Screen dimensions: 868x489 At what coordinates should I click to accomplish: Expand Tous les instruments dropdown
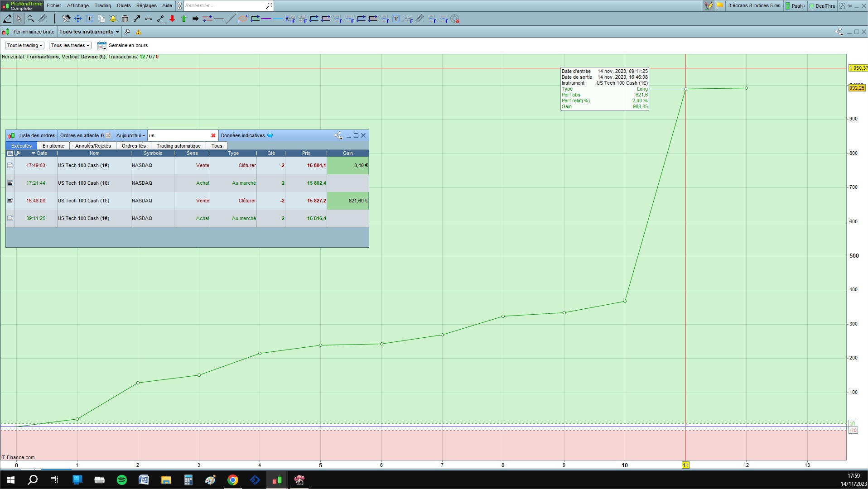[89, 32]
